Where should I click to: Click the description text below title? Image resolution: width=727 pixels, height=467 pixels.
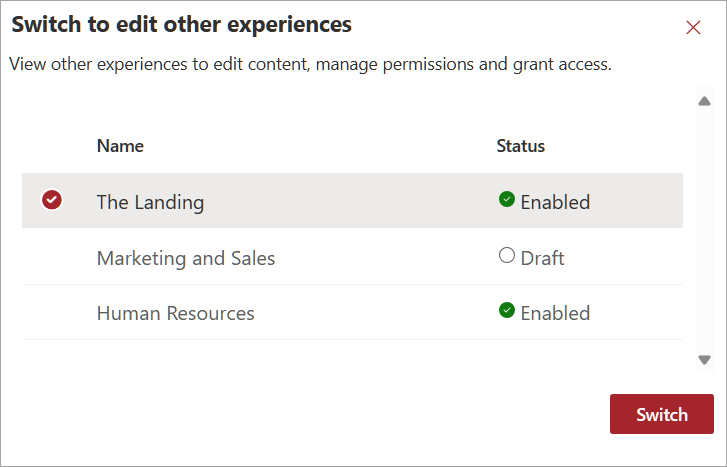pyautogui.click(x=310, y=65)
